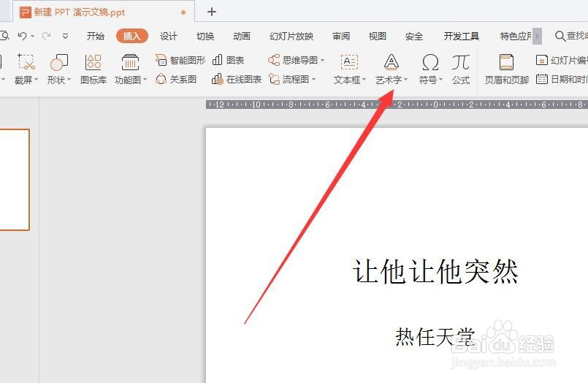Click the horizontal ruler above the slide
The image size is (588, 383).
click(397, 105)
